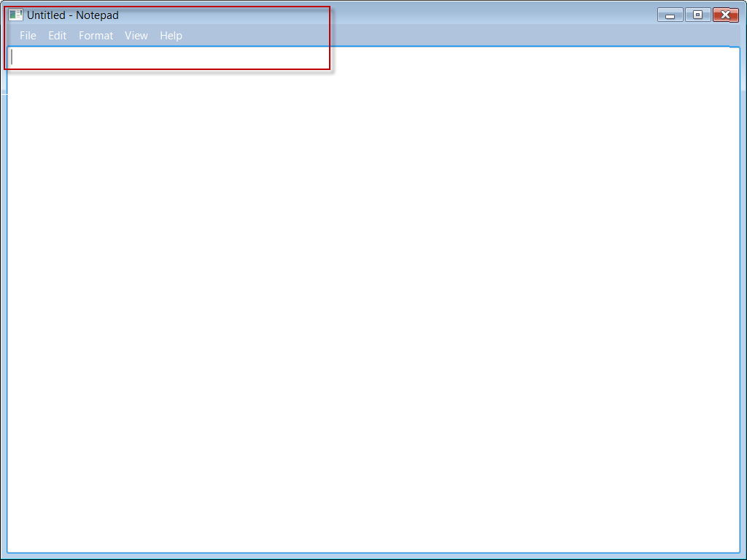Image resolution: width=747 pixels, height=560 pixels.
Task: Click the Notepad icon in the title bar
Action: pos(15,15)
